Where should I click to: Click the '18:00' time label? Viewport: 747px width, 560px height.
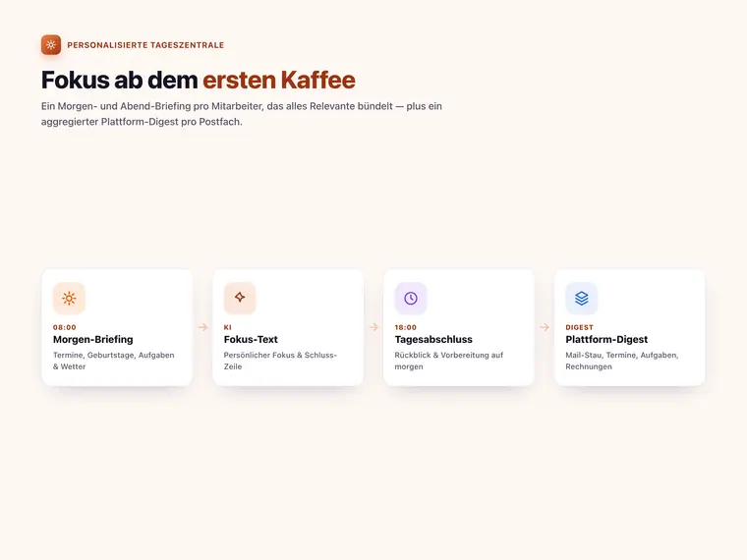406,327
